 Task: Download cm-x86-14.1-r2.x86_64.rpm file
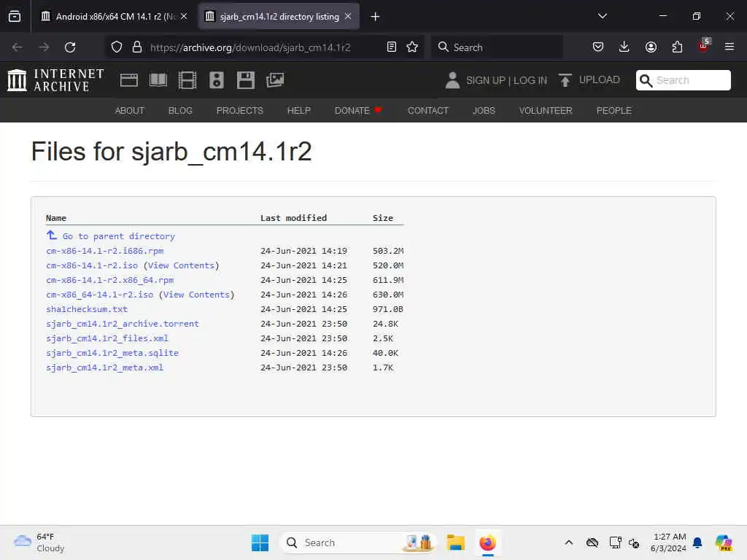point(110,280)
